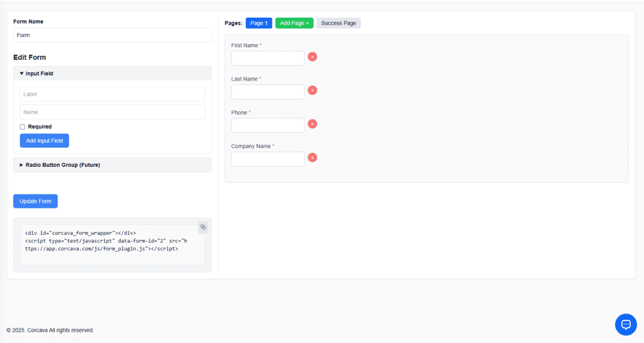644x343 pixels.
Task: Switch to the Page 1 tab
Action: click(258, 23)
